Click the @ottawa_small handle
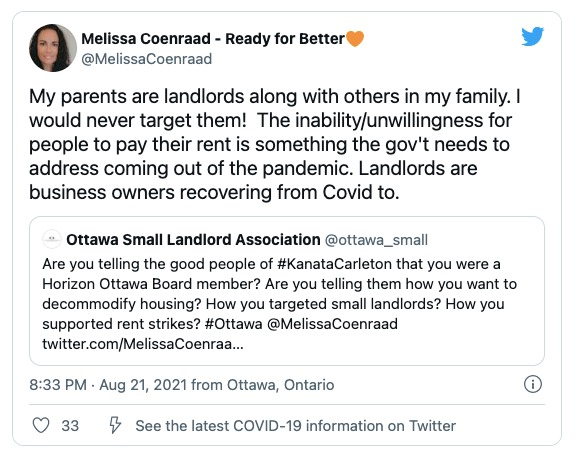Screen dimensions: 586x459 pos(376,240)
